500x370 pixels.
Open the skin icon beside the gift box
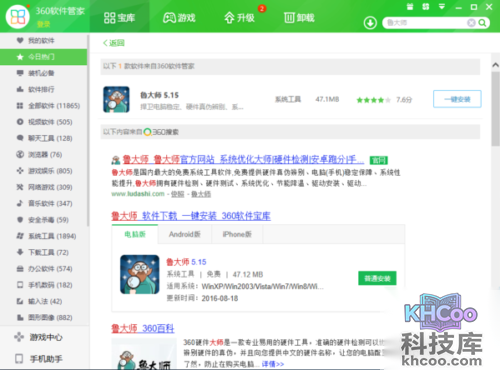(x=426, y=7)
